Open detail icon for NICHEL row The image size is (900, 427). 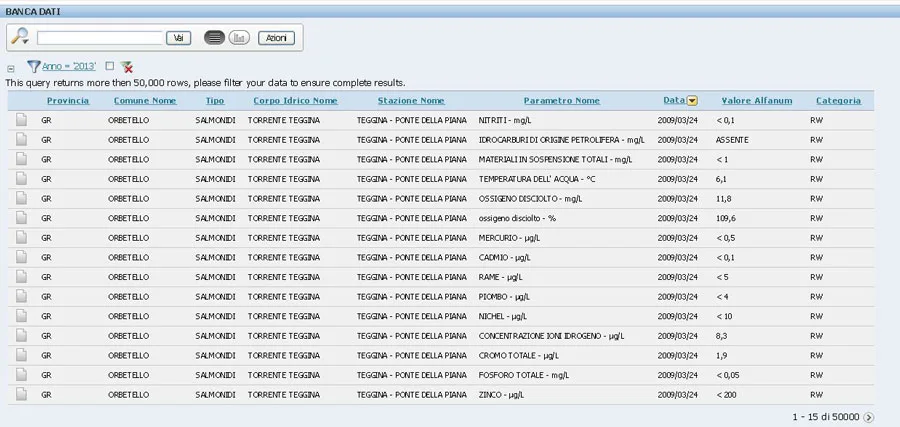tap(21, 316)
